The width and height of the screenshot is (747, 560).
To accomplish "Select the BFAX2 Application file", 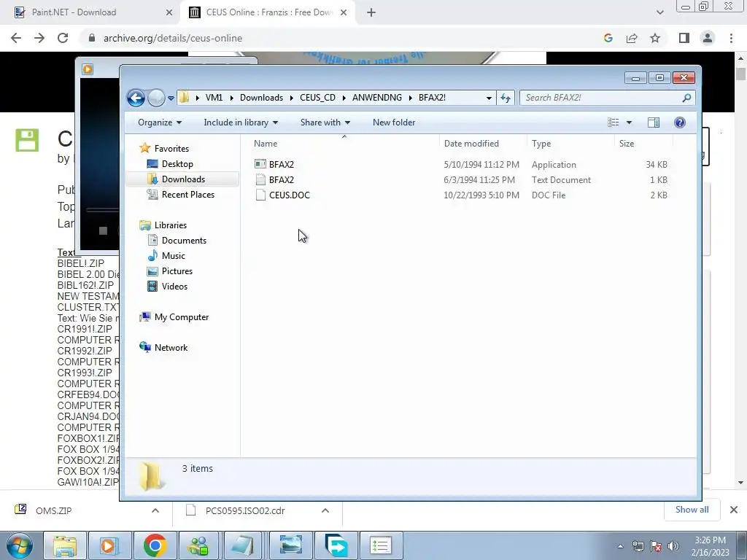I will 281,164.
